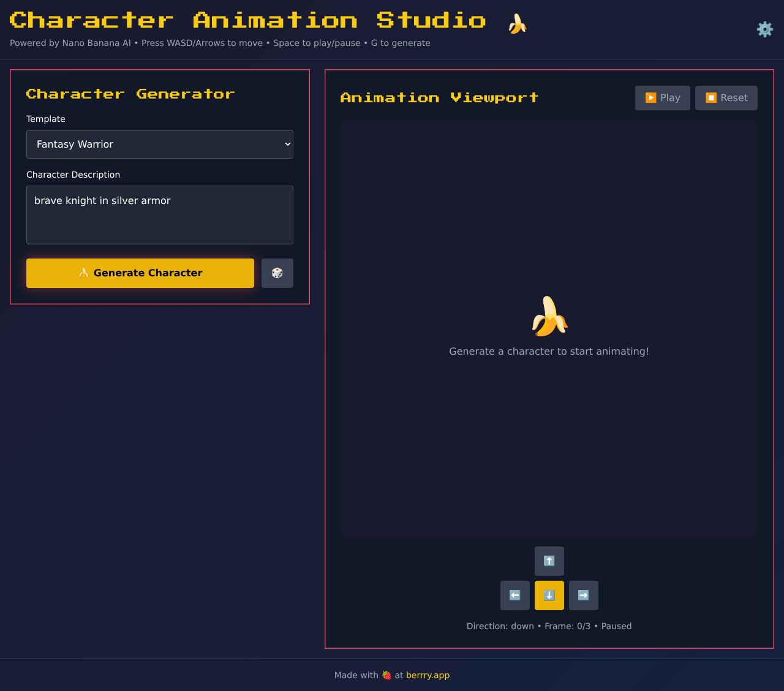Open the berrry.app link
The height and width of the screenshot is (691, 784).
(428, 675)
